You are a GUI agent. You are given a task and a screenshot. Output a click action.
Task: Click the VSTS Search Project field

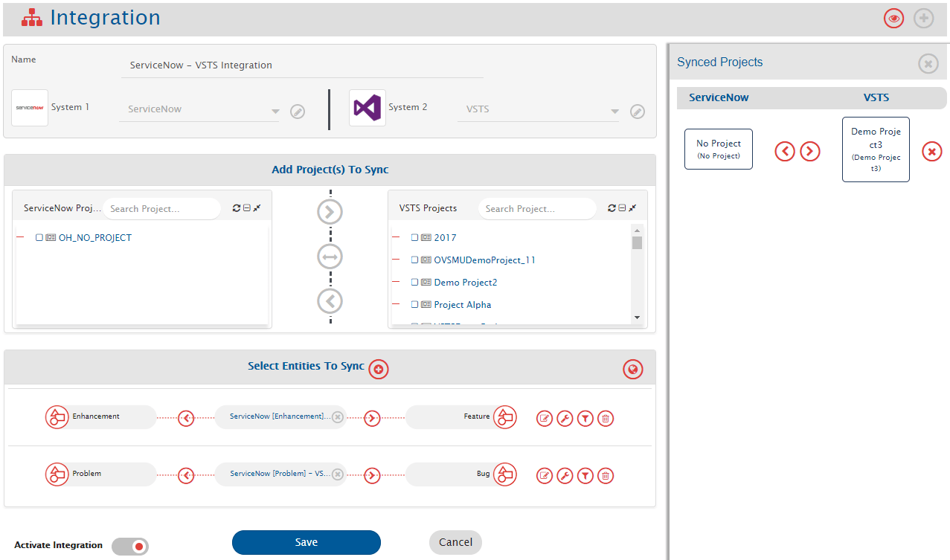click(x=536, y=209)
